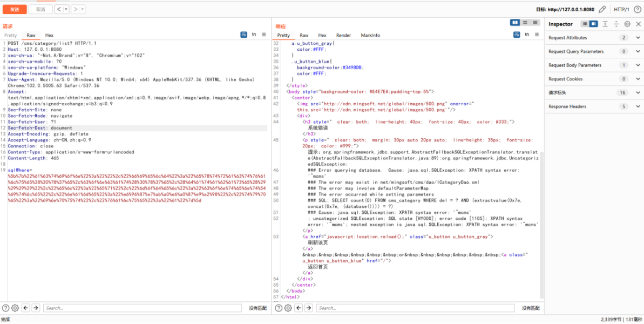Toggle word wrap icon in response panel
Image resolution: width=644 pixels, height=324 pixels.
[x=517, y=35]
